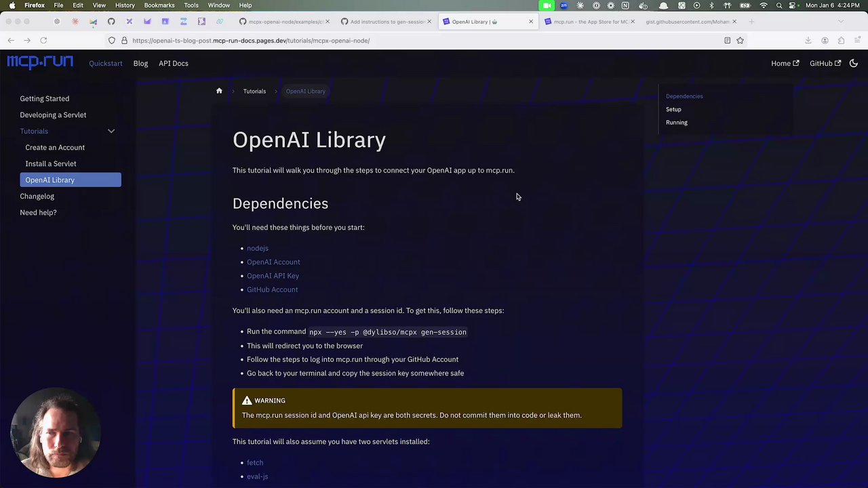Open the Notion menu bar icon
The width and height of the screenshot is (868, 488).
click(625, 5)
